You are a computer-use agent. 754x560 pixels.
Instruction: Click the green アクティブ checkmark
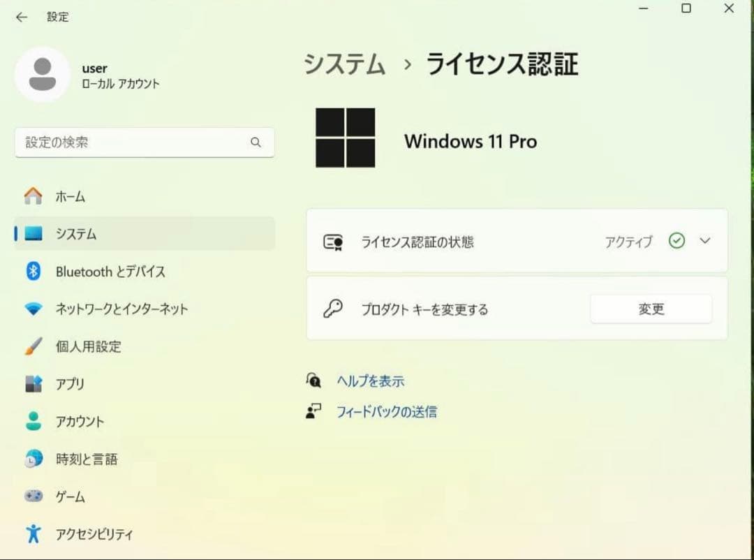pyautogui.click(x=676, y=241)
